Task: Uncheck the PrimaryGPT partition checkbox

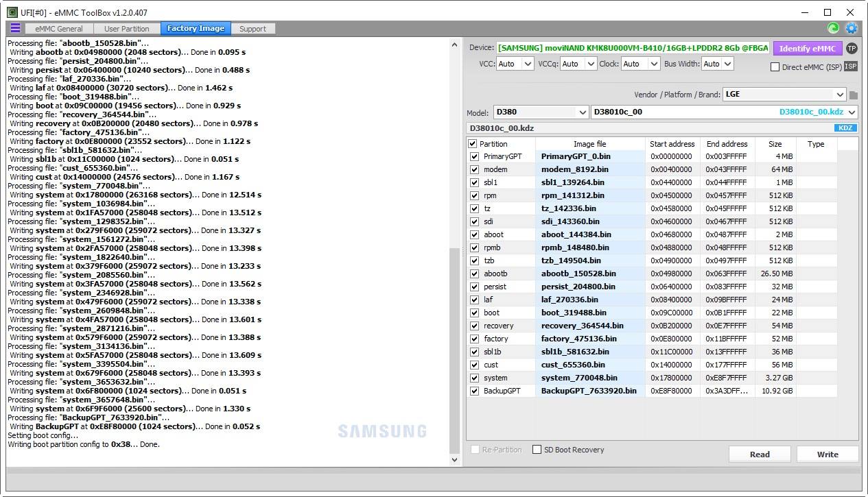Action: 474,156
